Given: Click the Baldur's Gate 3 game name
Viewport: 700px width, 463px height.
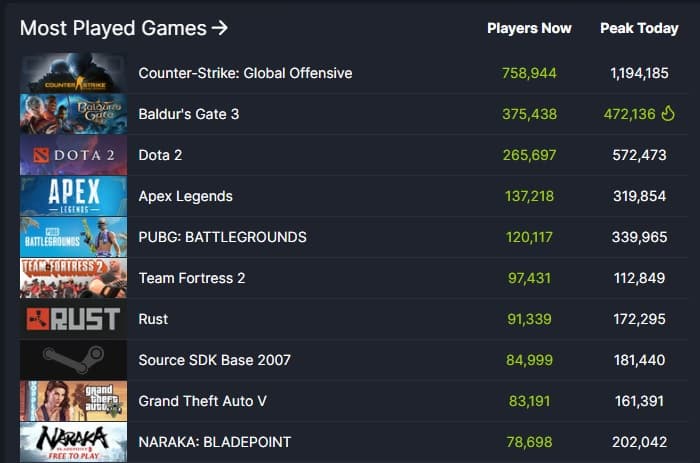Looking at the screenshot, I should 188,114.
